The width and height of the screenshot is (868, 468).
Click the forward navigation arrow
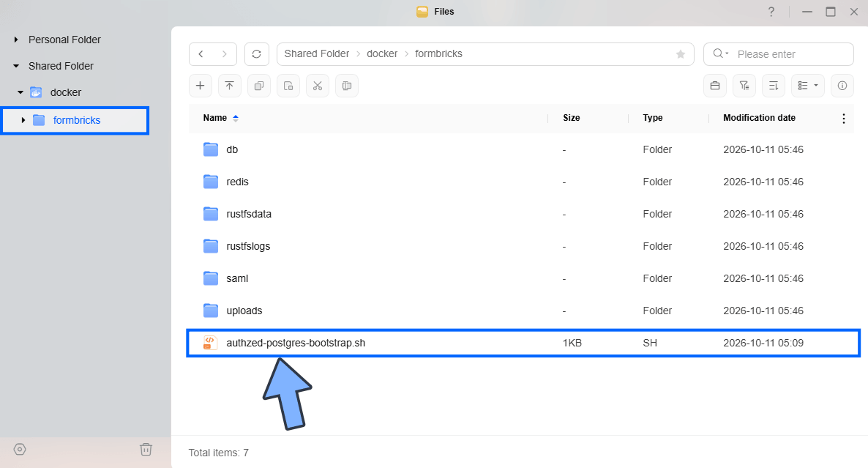tap(224, 53)
